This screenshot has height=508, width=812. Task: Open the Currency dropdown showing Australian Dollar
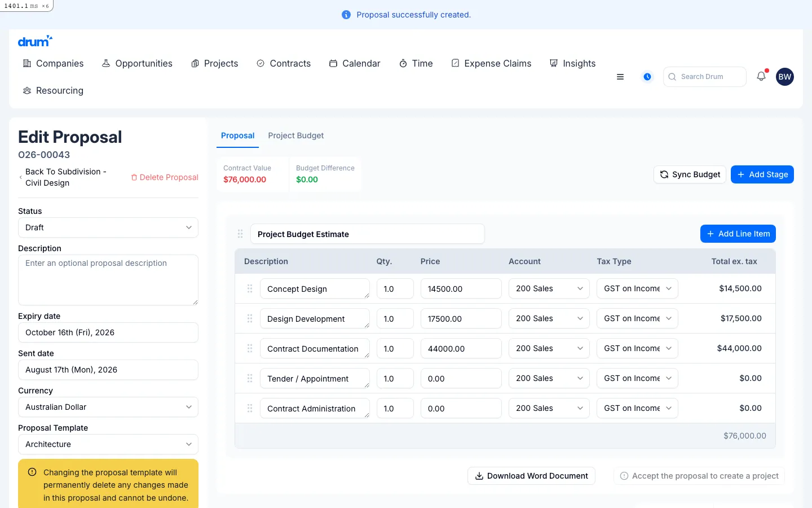[x=108, y=407]
